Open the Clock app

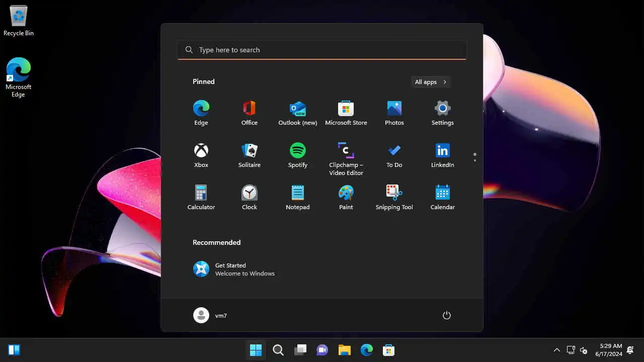[249, 198]
